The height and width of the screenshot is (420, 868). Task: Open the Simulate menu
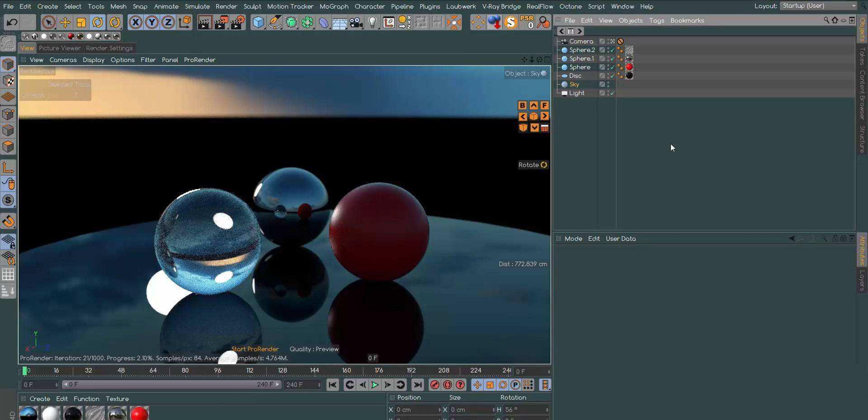(x=197, y=6)
